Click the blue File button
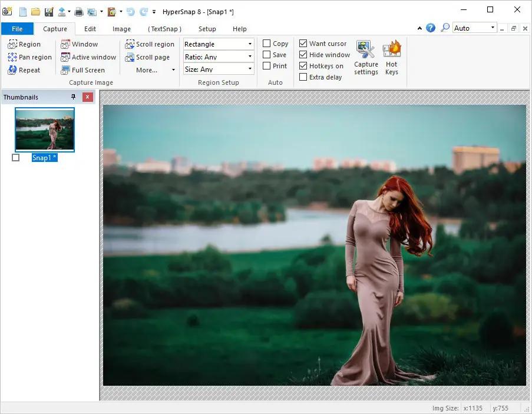Image resolution: width=532 pixels, height=414 pixels. pos(17,29)
